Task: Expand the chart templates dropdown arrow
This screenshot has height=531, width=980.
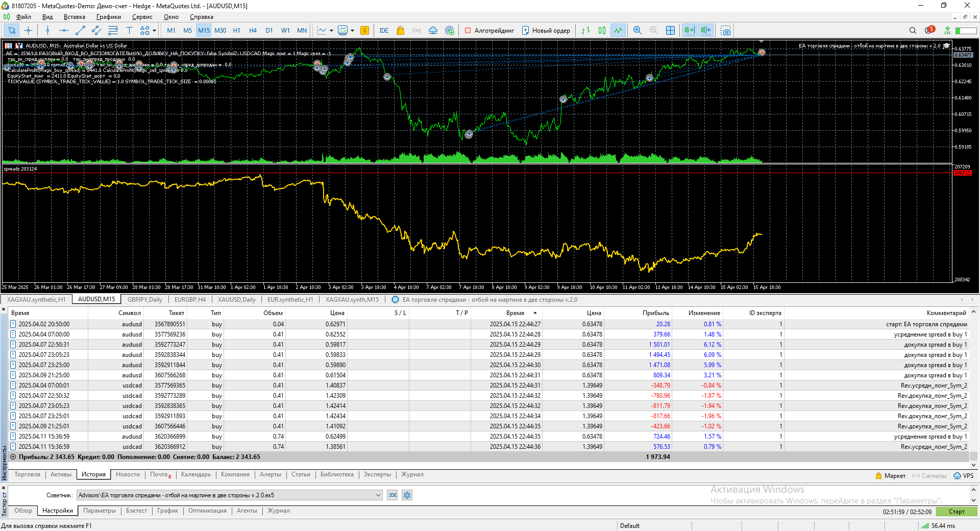Action: click(x=352, y=31)
